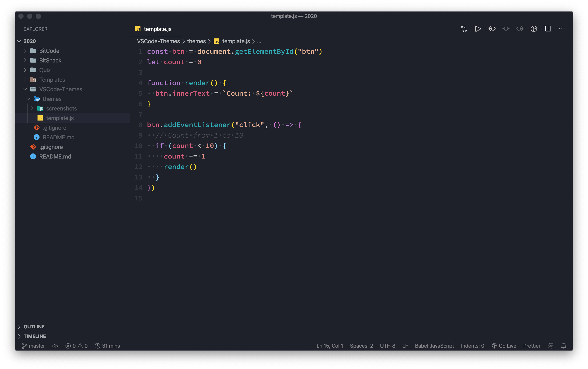Collapse the VSCode-Themes folder
The width and height of the screenshot is (588, 369).
click(x=60, y=89)
